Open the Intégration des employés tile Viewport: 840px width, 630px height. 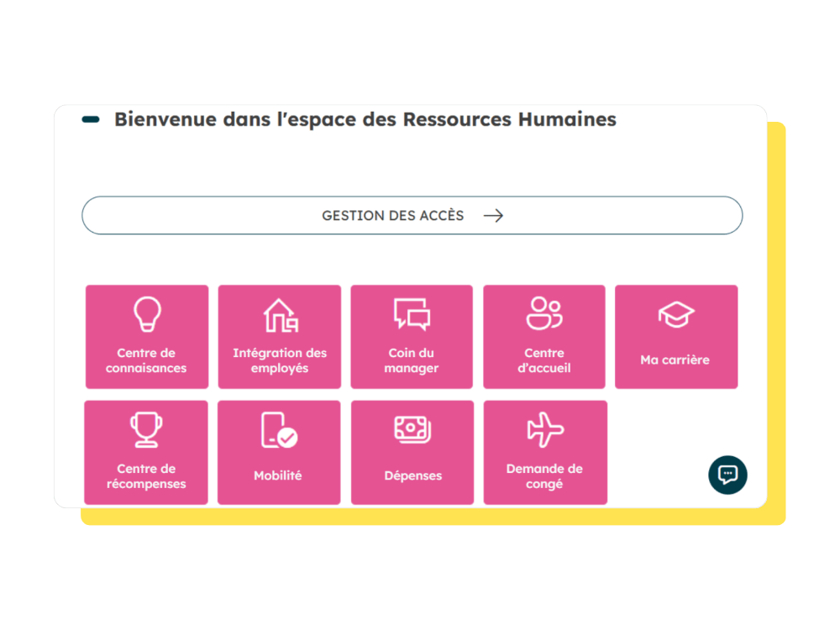pos(279,336)
